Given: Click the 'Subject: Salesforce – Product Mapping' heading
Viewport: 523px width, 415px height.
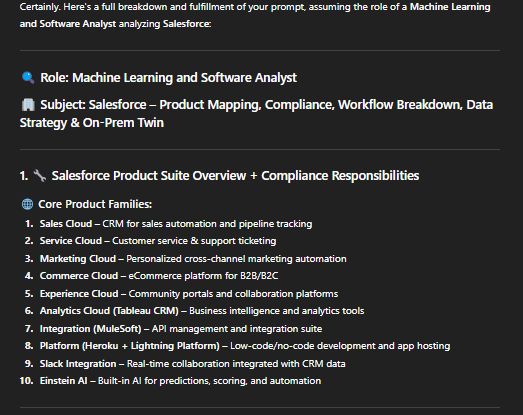Looking at the screenshot, I should click(x=256, y=114).
